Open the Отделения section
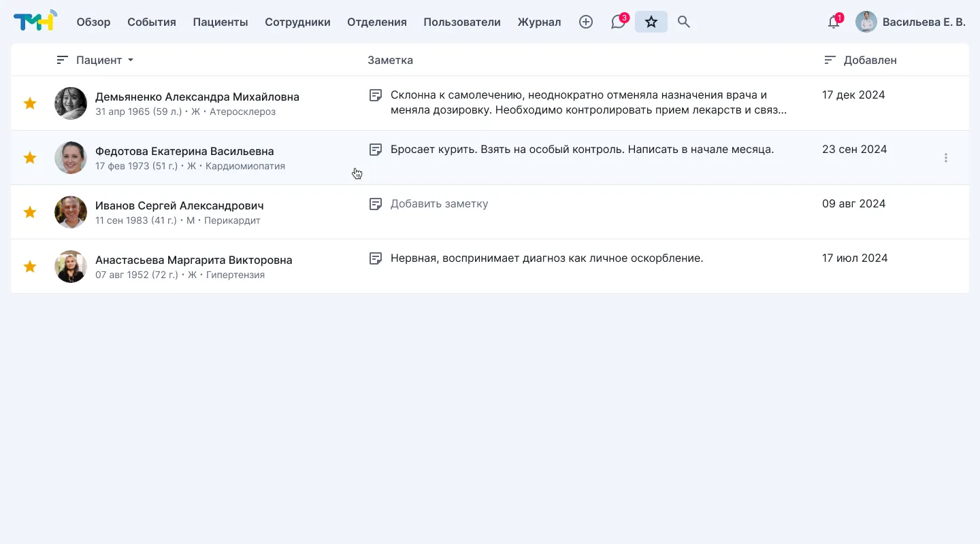Viewport: 980px width, 544px height. (x=377, y=22)
